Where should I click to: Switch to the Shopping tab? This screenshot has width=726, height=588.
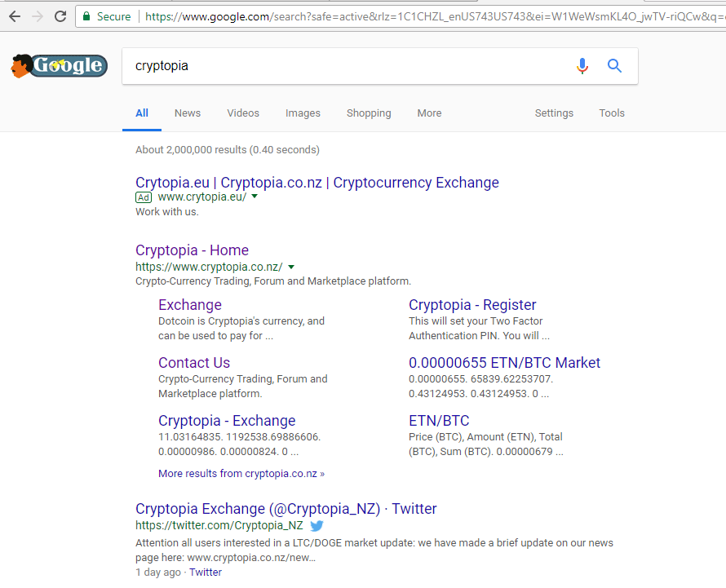tap(369, 113)
